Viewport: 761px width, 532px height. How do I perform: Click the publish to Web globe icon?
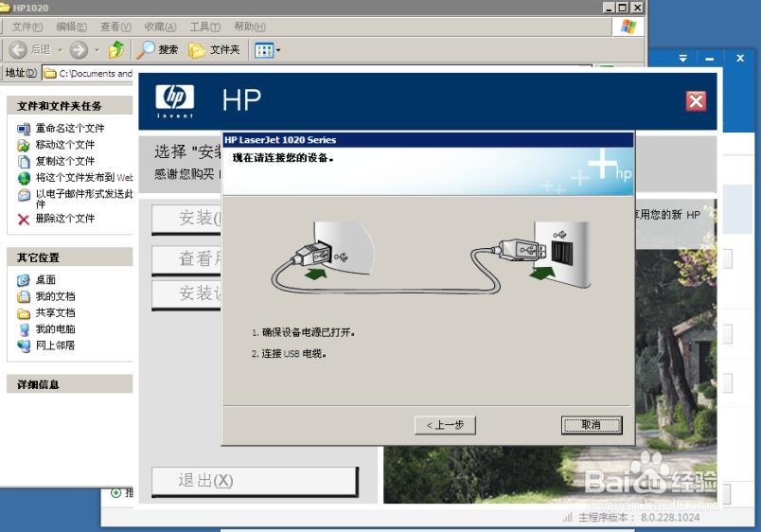click(24, 178)
